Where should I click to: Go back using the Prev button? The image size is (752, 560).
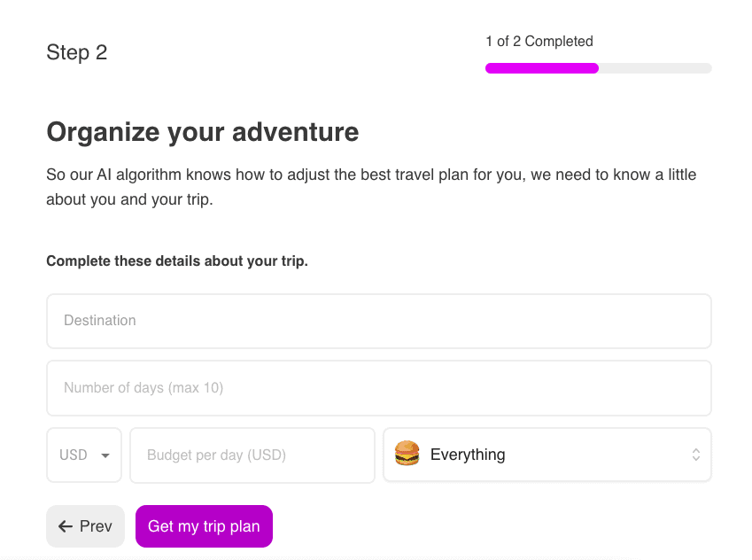85,525
